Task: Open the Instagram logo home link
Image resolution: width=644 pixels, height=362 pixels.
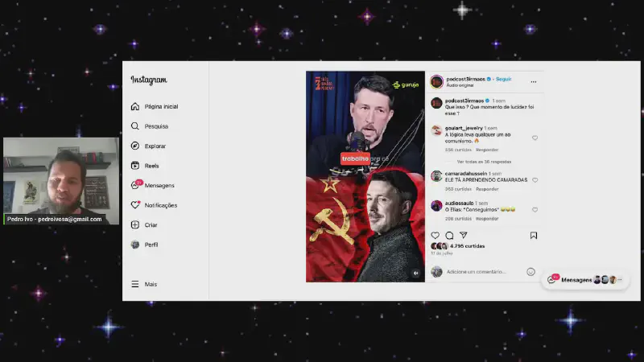Action: (149, 80)
